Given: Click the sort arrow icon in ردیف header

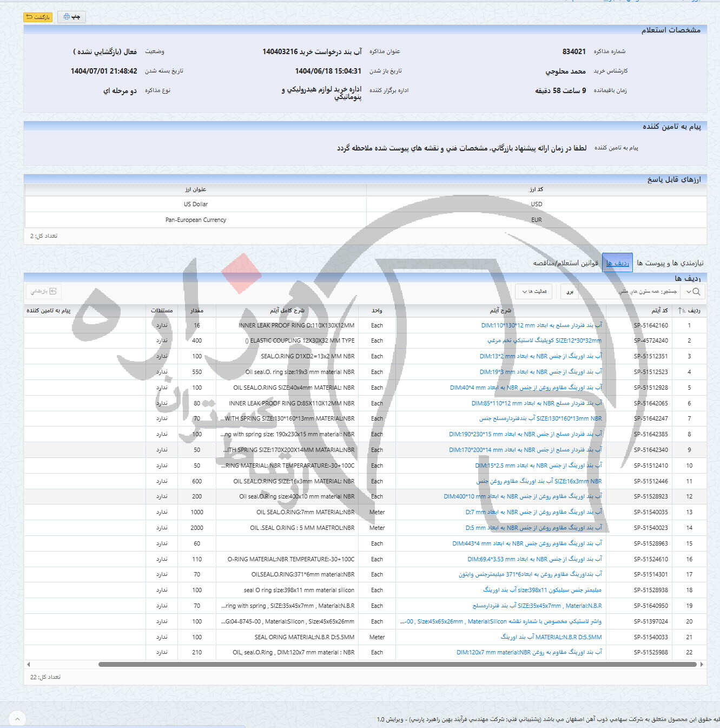Looking at the screenshot, I should [x=681, y=311].
